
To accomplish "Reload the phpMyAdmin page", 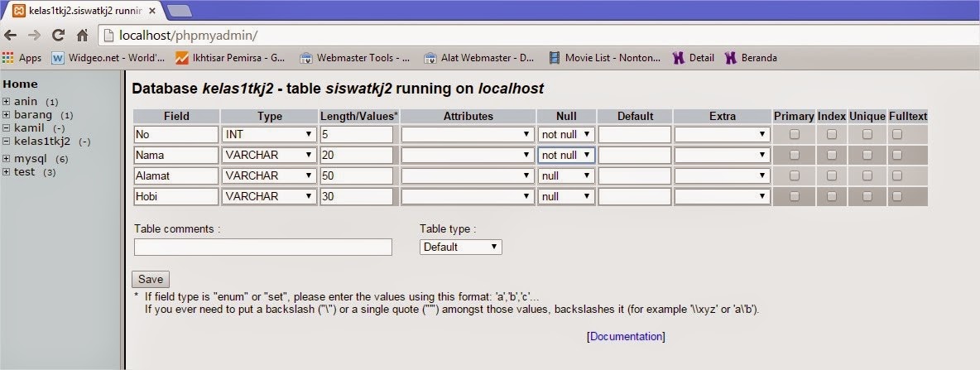I will [x=58, y=35].
